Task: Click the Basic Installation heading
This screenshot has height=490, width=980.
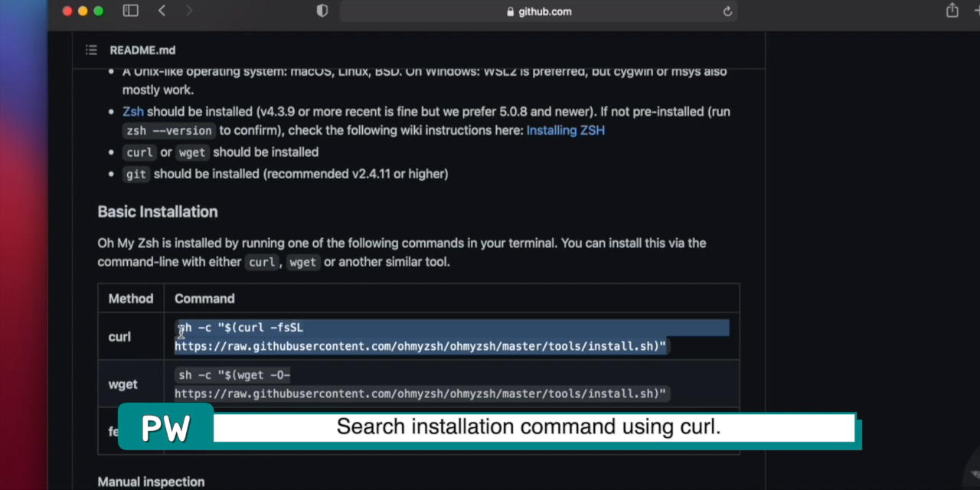Action: coord(158,212)
